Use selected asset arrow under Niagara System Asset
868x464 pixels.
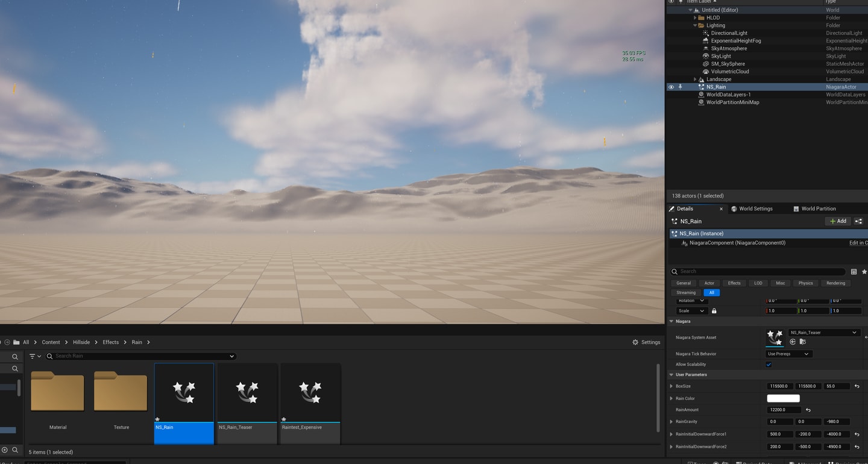[x=793, y=342]
